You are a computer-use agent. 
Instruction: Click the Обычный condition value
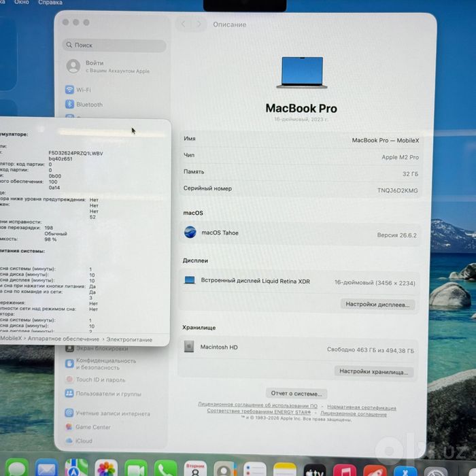(x=56, y=233)
